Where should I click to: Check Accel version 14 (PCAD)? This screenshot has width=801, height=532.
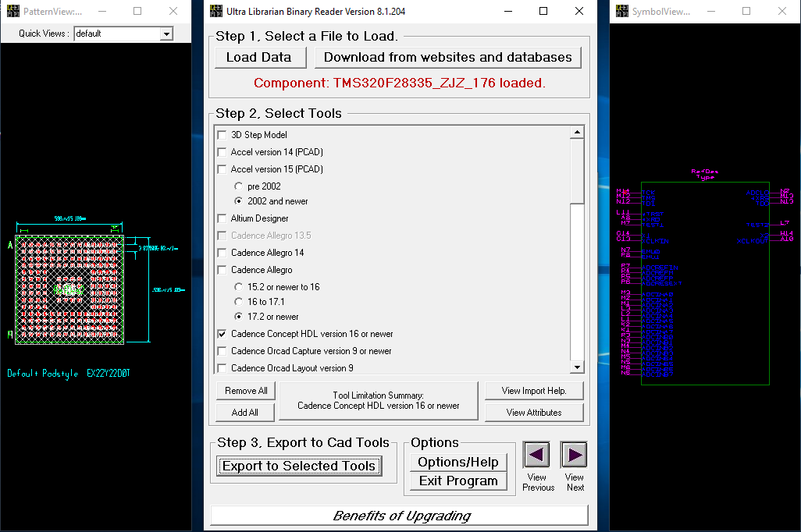pyautogui.click(x=222, y=152)
